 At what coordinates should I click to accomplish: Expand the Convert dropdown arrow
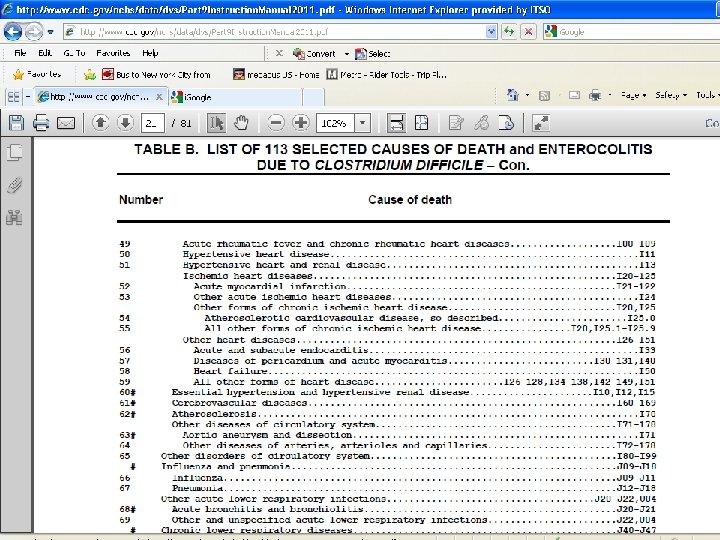[347, 54]
